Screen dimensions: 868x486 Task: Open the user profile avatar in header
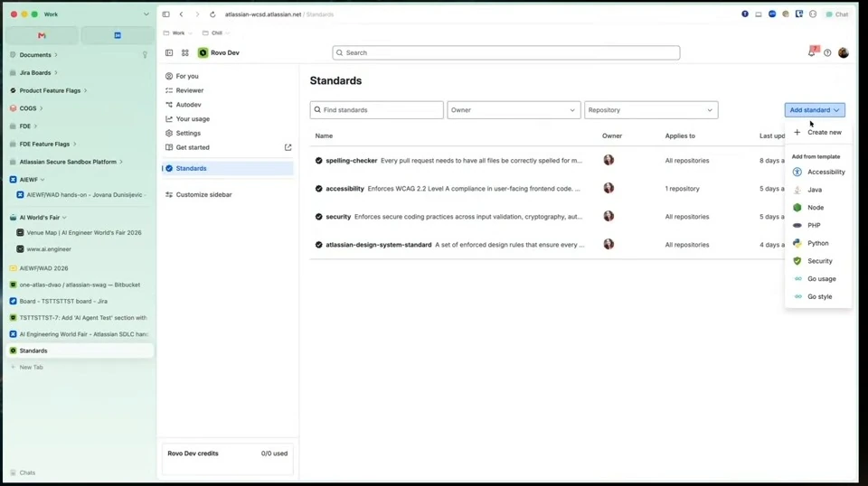point(843,52)
